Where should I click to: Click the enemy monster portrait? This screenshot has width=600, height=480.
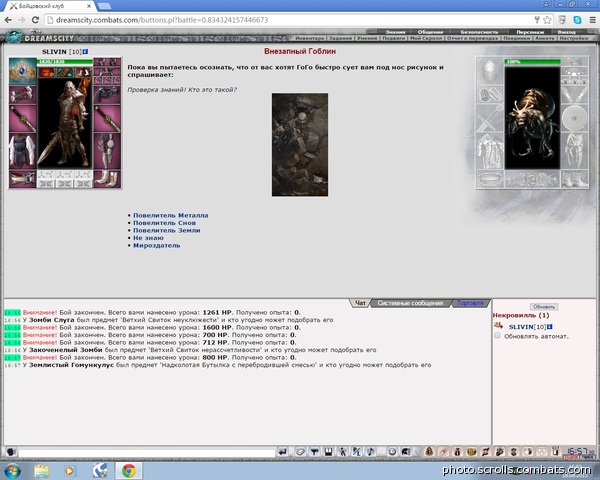point(532,117)
